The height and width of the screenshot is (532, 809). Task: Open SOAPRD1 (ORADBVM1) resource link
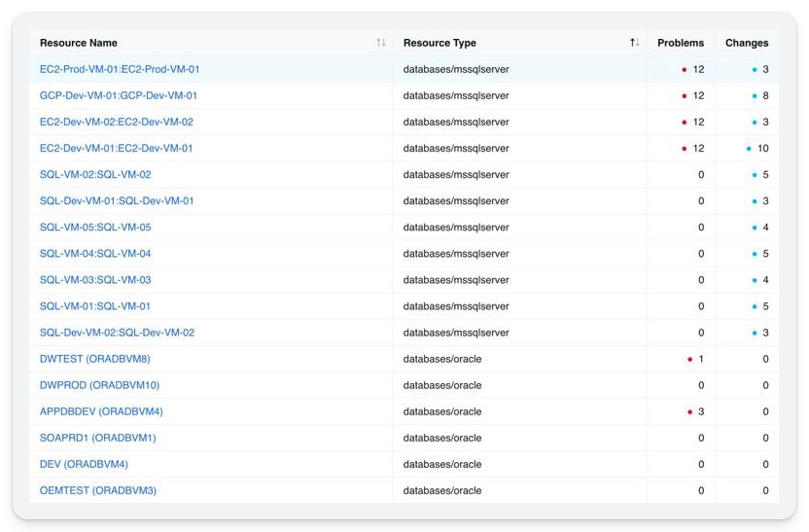(x=98, y=438)
